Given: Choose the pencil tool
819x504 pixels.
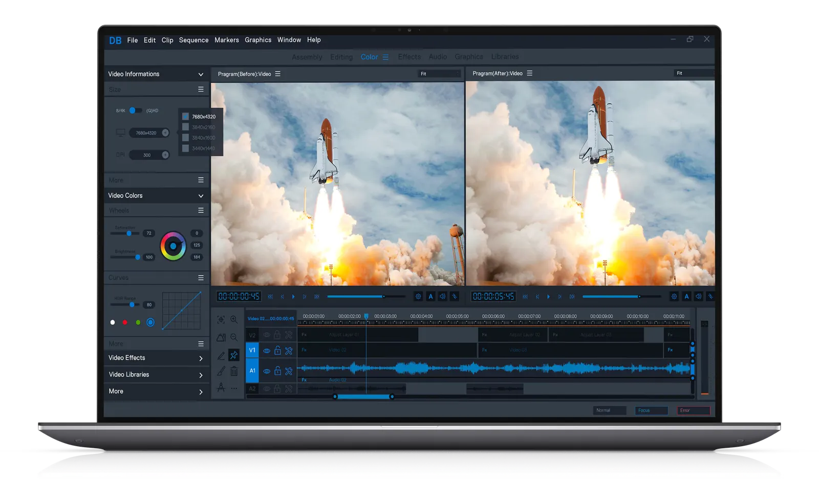Looking at the screenshot, I should tap(221, 355).
